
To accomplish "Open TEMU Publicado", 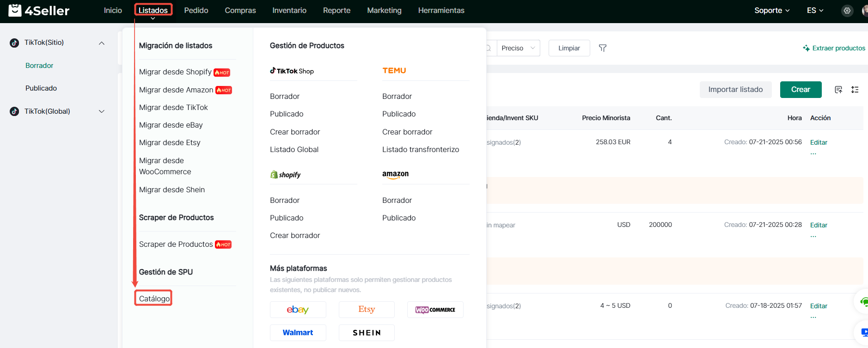I will pyautogui.click(x=399, y=114).
